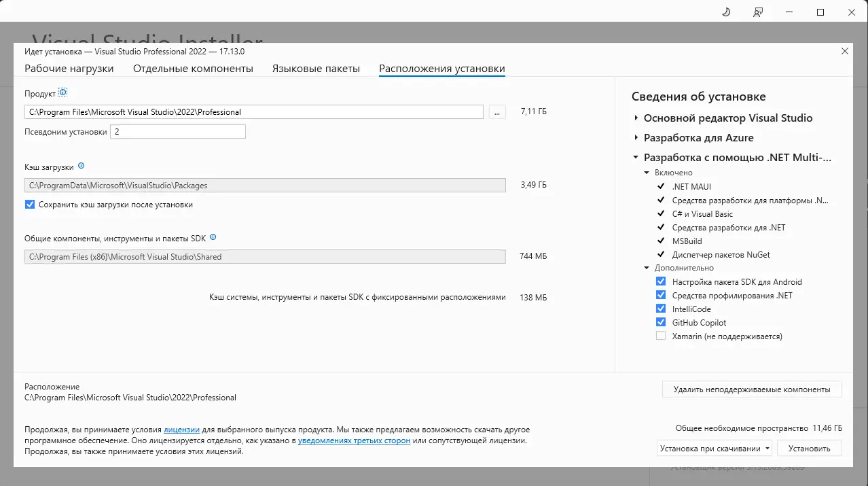Click the info icon next to Продукт
Screen dimensions: 868x486
(x=62, y=92)
